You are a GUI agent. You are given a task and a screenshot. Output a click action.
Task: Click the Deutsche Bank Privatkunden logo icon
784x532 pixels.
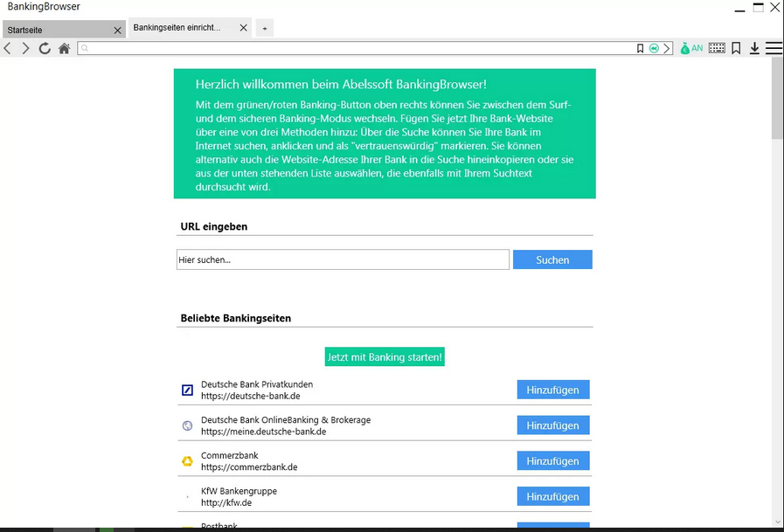188,390
